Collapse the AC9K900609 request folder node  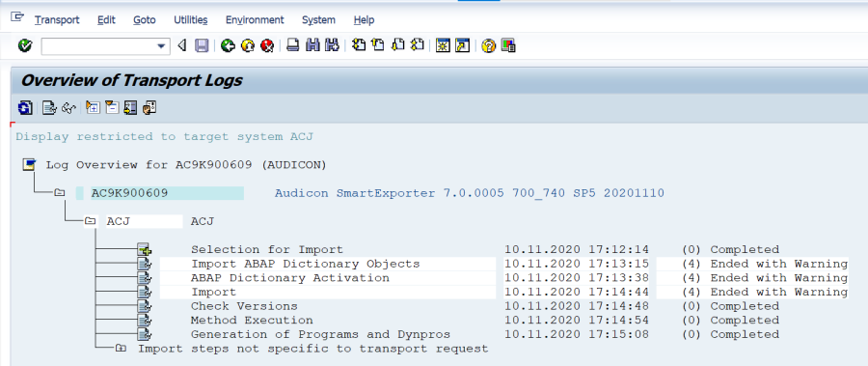click(59, 193)
